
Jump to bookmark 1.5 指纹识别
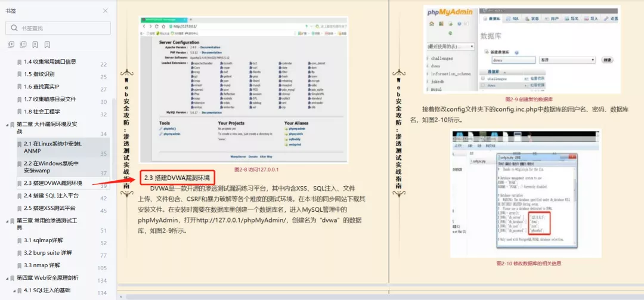point(39,74)
